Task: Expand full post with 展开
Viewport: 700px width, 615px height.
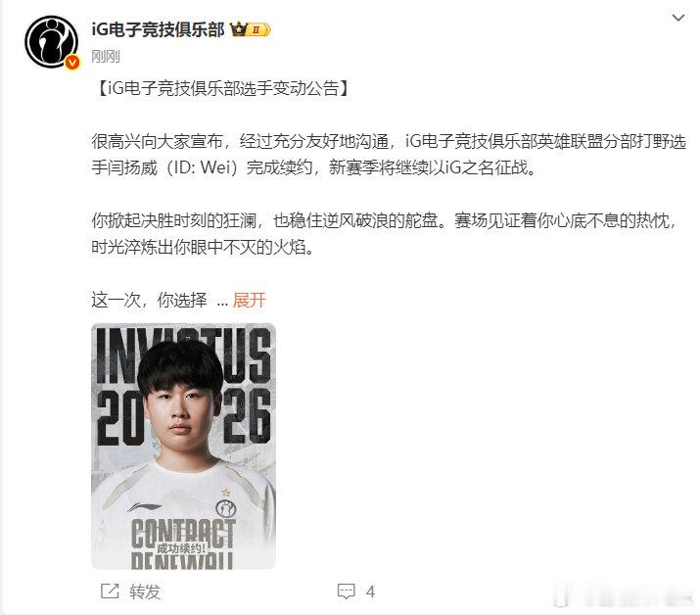Action: pyautogui.click(x=249, y=300)
